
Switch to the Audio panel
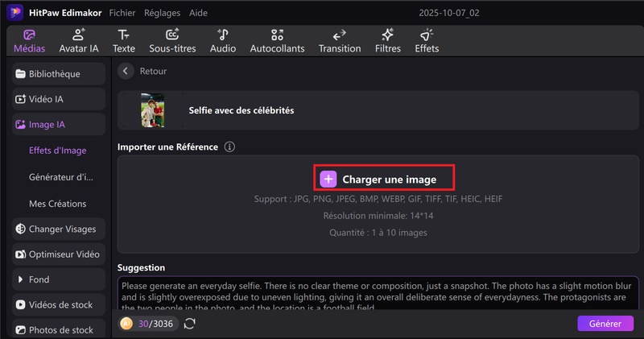[x=223, y=41]
